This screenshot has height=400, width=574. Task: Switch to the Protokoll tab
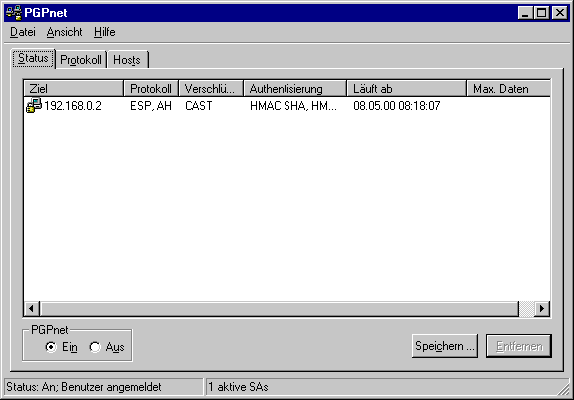click(81, 60)
